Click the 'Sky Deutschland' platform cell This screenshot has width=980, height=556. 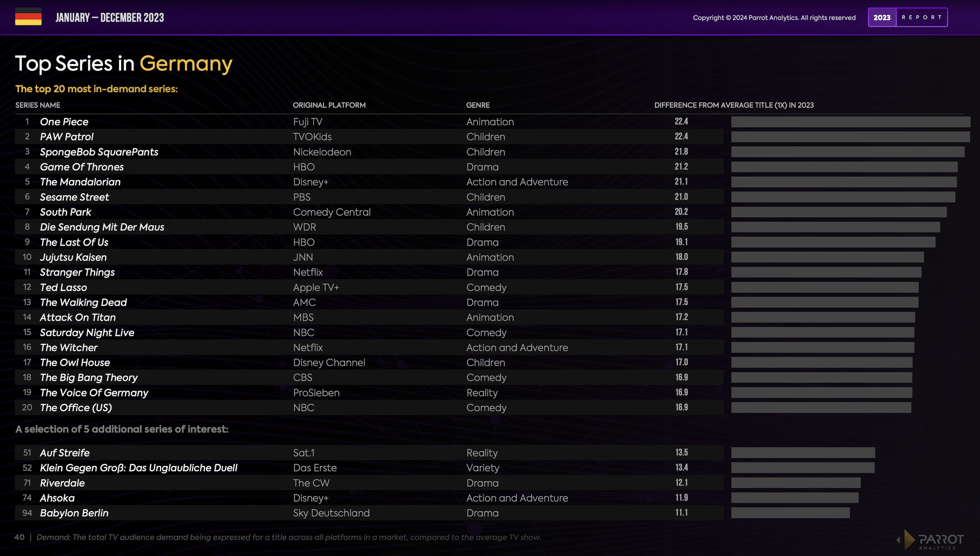point(331,513)
